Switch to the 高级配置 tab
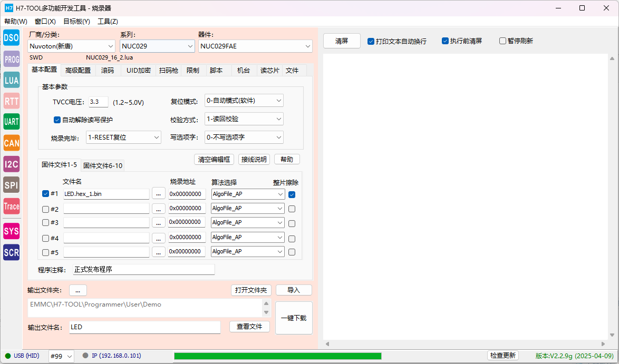This screenshot has height=364, width=619. tap(78, 70)
